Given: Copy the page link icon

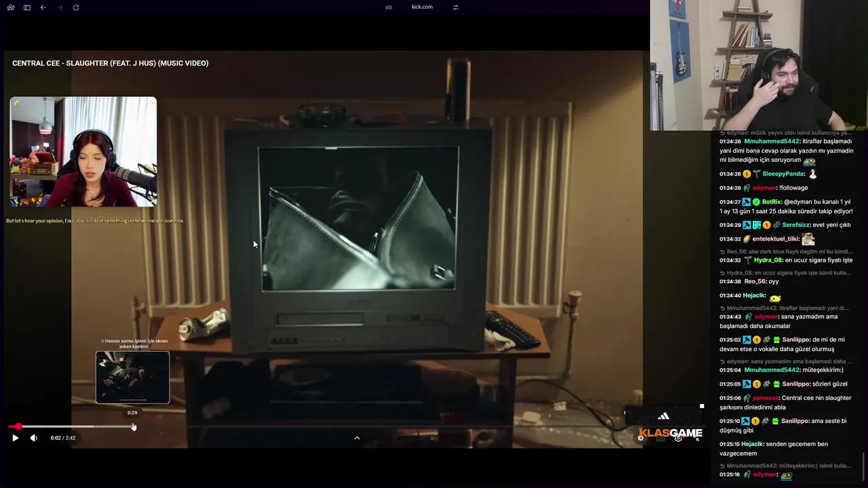Looking at the screenshot, I should click(x=389, y=7).
